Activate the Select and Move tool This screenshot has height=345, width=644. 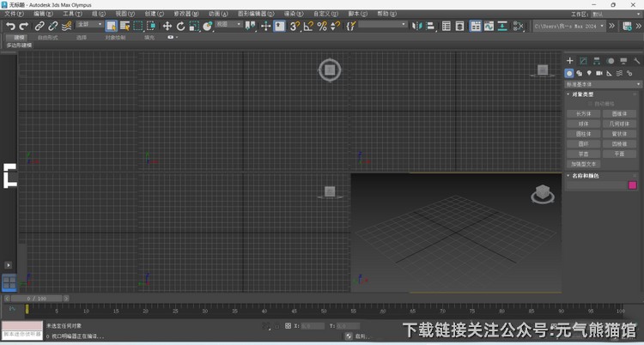tap(167, 27)
